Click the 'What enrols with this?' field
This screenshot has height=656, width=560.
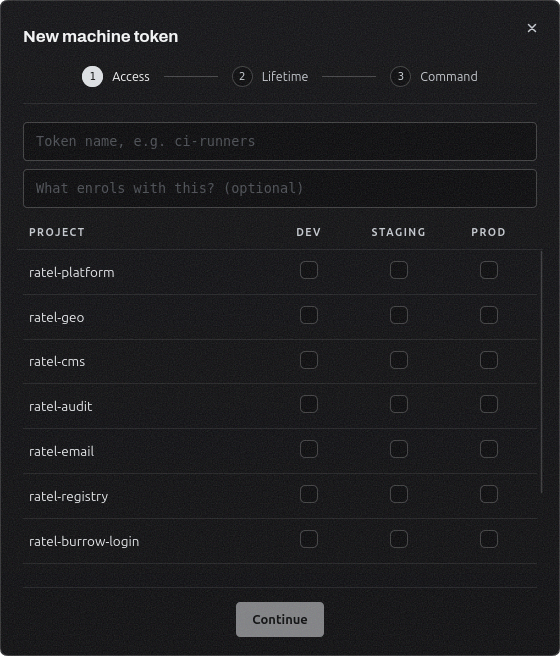[280, 188]
